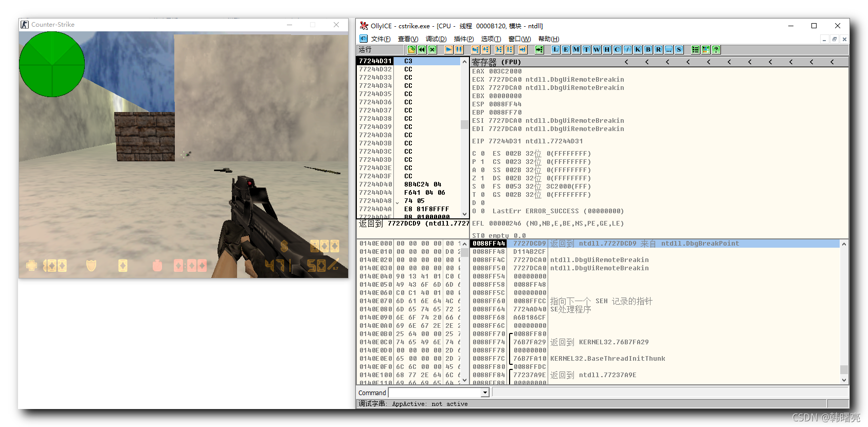Show Patches with slash button

627,49
